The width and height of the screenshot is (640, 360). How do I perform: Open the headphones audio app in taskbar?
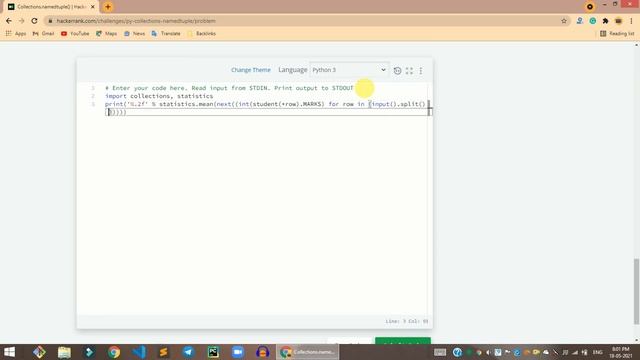click(262, 352)
